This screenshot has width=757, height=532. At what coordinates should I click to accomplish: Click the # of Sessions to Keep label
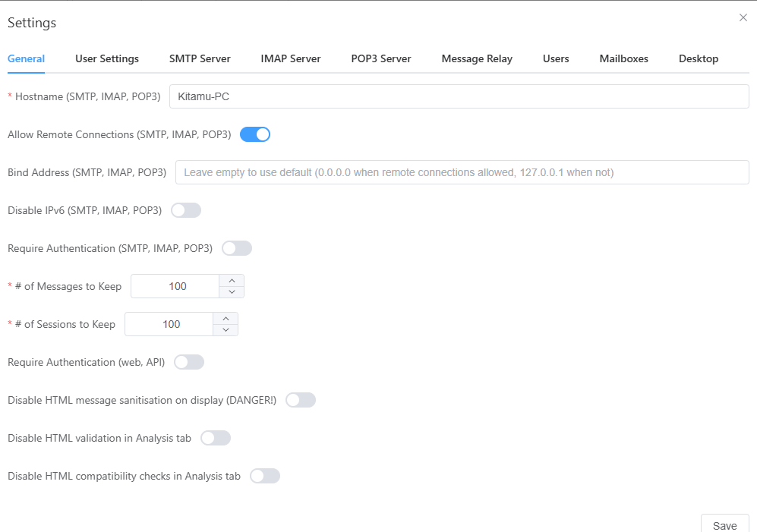(65, 324)
